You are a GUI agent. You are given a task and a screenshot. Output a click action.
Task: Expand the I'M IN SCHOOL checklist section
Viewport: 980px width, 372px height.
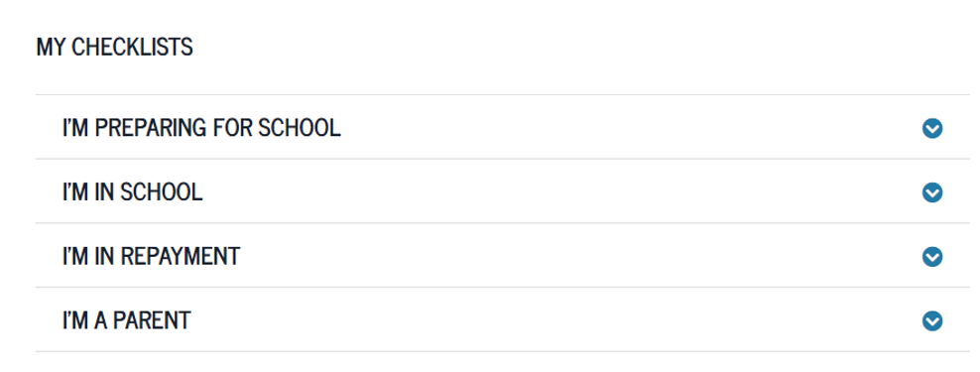tap(503, 191)
